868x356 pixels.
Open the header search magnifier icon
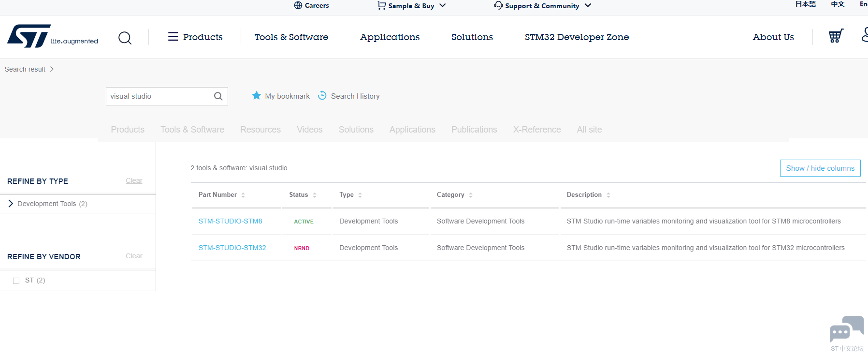[125, 38]
